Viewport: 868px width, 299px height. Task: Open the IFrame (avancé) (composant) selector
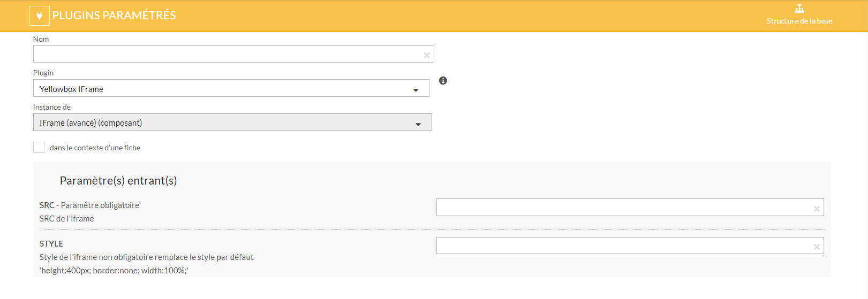[225, 123]
